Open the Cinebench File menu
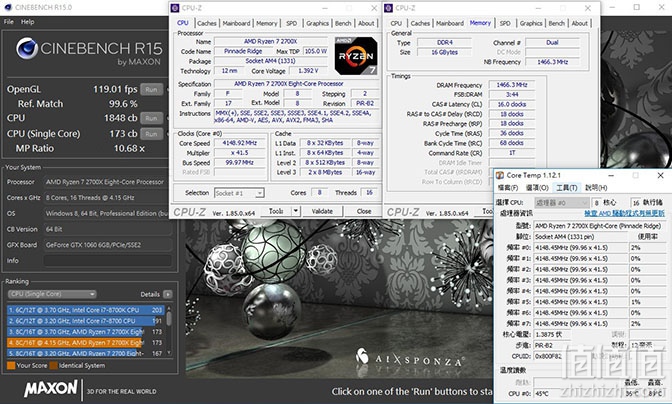 9,22
